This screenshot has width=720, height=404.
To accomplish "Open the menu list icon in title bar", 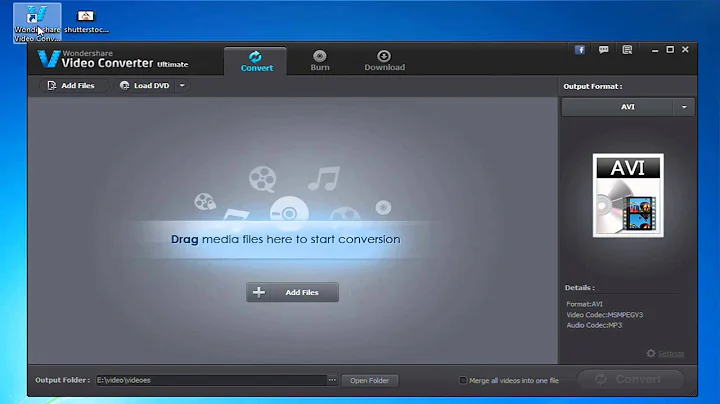I will 627,50.
